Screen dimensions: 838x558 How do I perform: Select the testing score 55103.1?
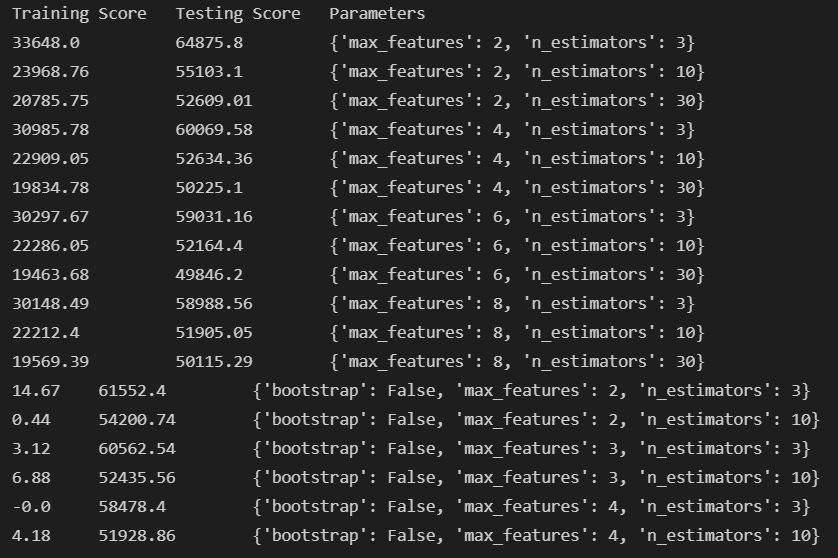(209, 72)
